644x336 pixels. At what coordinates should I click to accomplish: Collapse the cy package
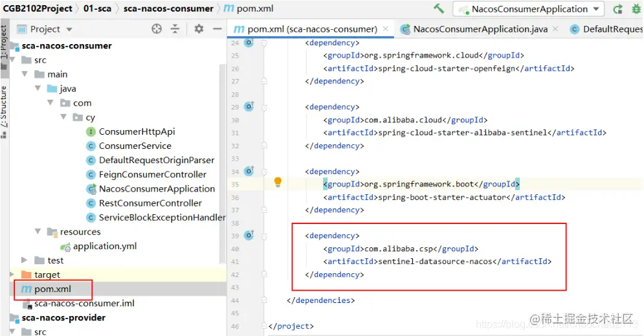click(63, 117)
